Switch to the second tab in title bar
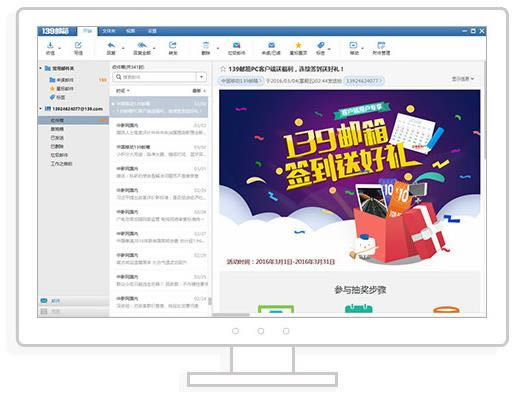Image resolution: width=516 pixels, height=395 pixels. [x=109, y=31]
